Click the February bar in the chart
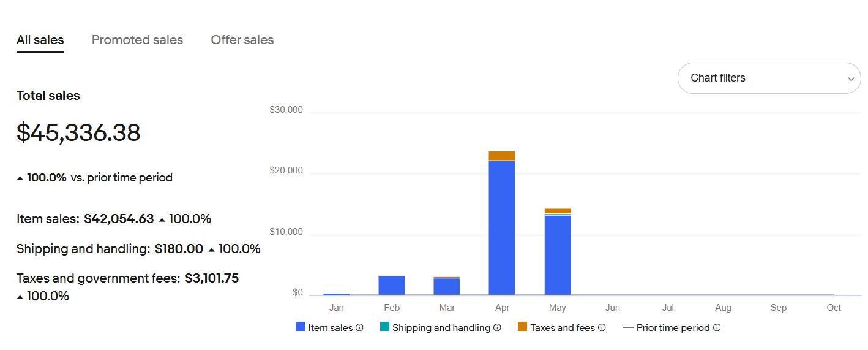868x350 pixels. [x=391, y=285]
